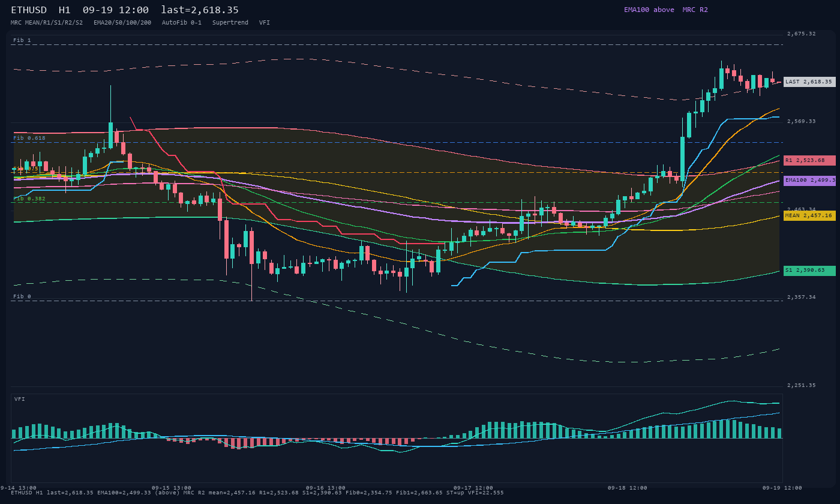
Task: Click the 'MRC R2' status text at top right
Action: click(695, 10)
